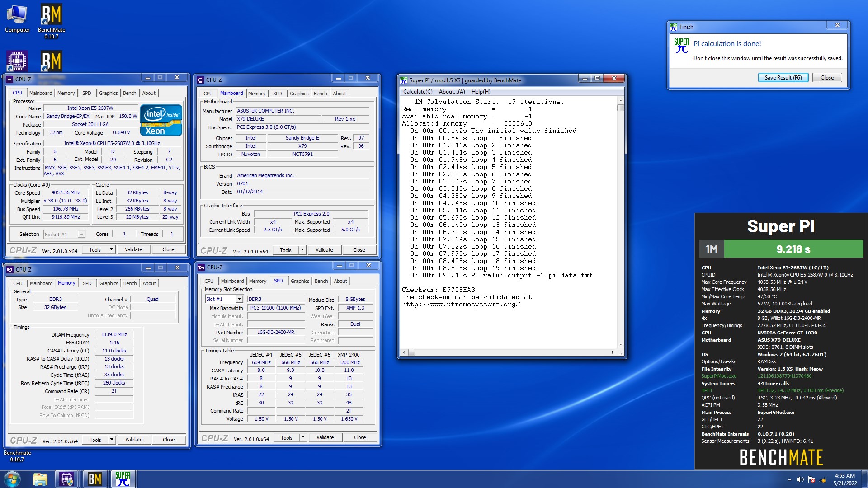Switch to CPU-Z via taskbar icon
Viewport: 868px width, 488px height.
point(66,479)
